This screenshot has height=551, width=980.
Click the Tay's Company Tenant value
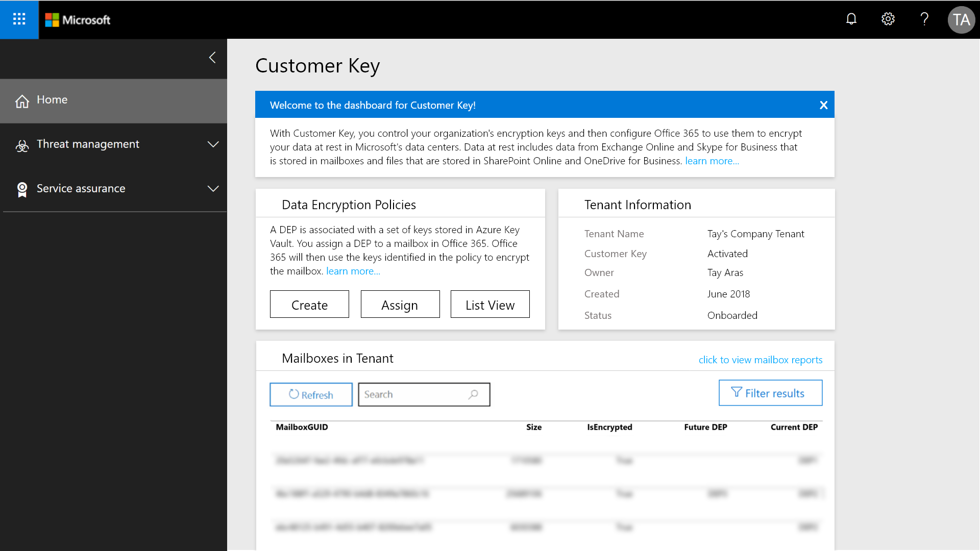(x=755, y=234)
